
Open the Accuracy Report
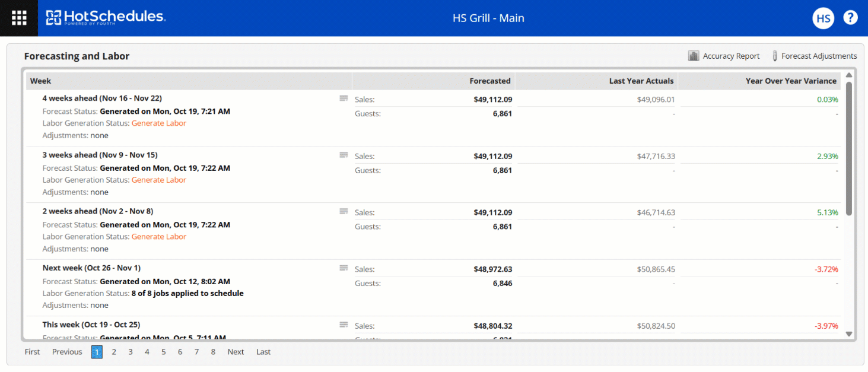tap(724, 56)
